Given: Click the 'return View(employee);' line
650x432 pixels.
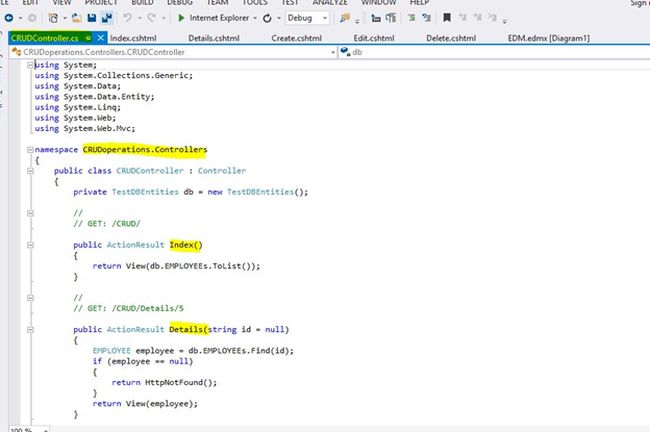Looking at the screenshot, I should (x=145, y=404).
